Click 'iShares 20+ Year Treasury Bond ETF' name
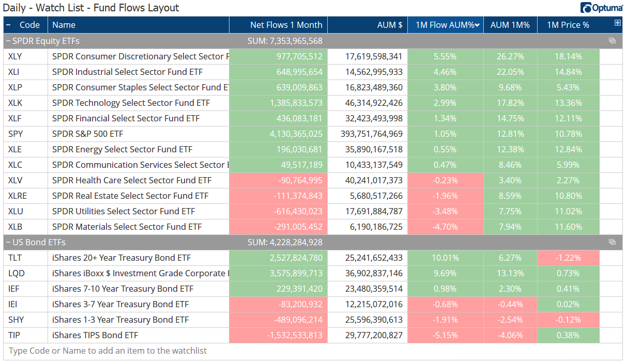The image size is (626, 364). pos(121,258)
